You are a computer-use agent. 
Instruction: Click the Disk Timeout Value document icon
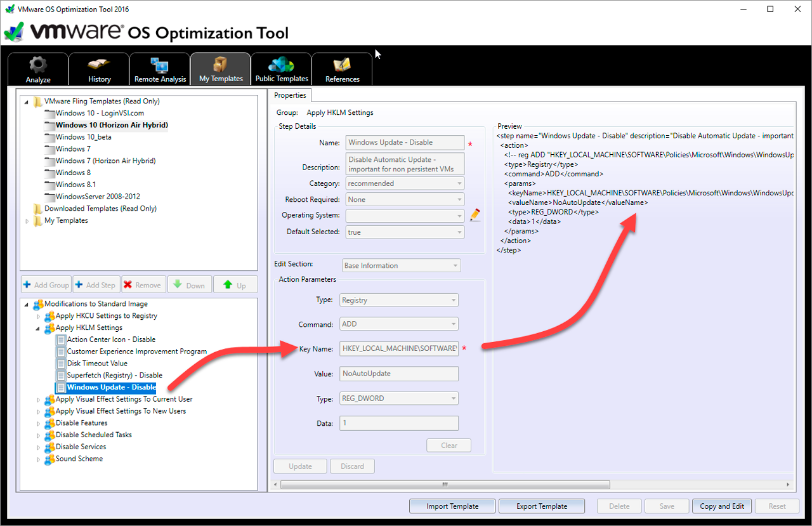pyautogui.click(x=60, y=364)
